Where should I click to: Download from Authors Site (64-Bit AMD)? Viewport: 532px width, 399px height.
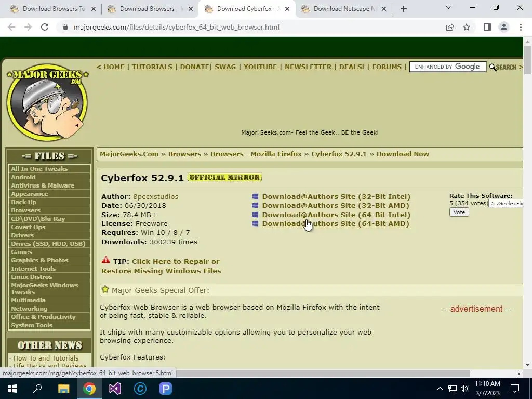[x=336, y=223]
